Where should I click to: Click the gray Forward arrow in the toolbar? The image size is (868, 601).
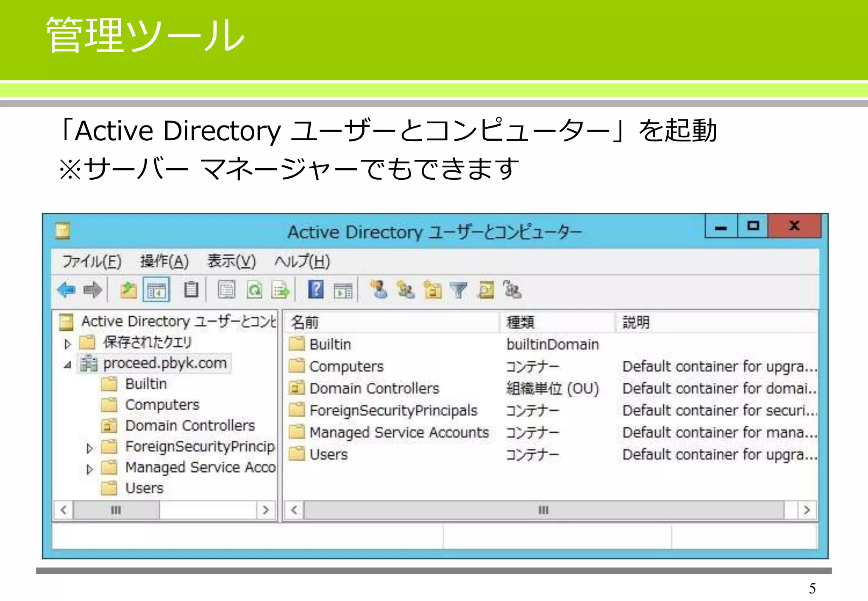(x=93, y=290)
